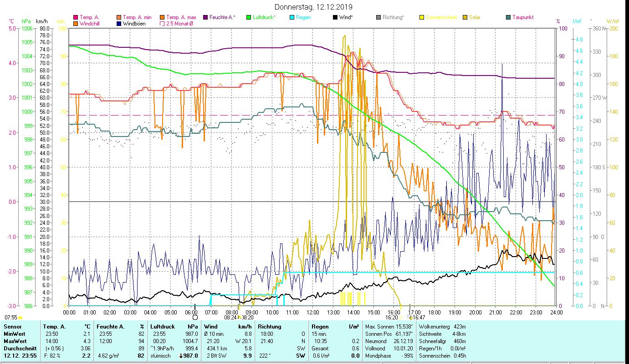Click the black Wind* legend square
The width and height of the screenshot is (629, 364).
pos(335,18)
